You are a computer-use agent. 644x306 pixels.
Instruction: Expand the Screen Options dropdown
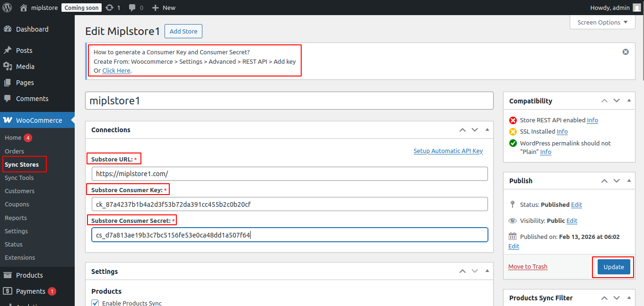[x=602, y=22]
